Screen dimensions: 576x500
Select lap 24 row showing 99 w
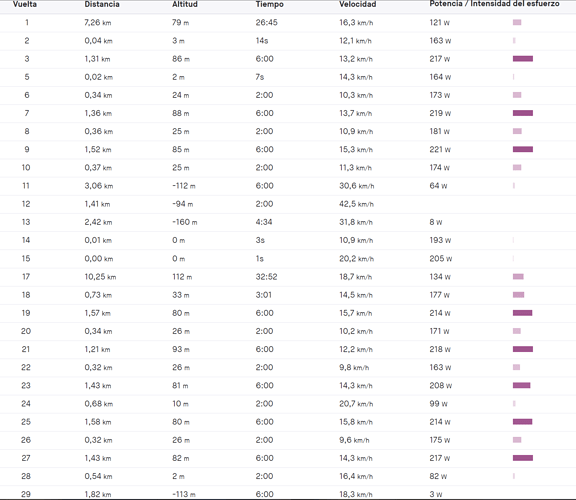click(288, 404)
